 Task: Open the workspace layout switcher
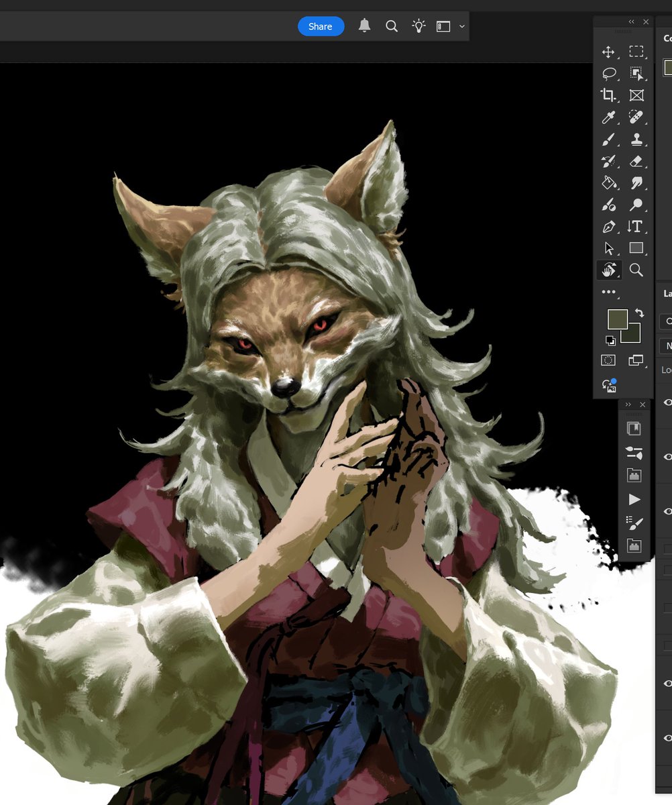443,26
